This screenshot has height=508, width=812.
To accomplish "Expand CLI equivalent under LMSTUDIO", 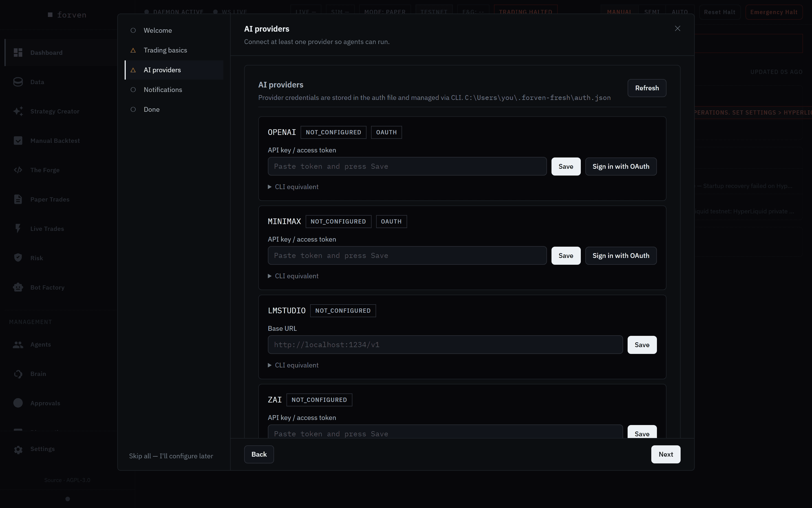I will click(293, 365).
